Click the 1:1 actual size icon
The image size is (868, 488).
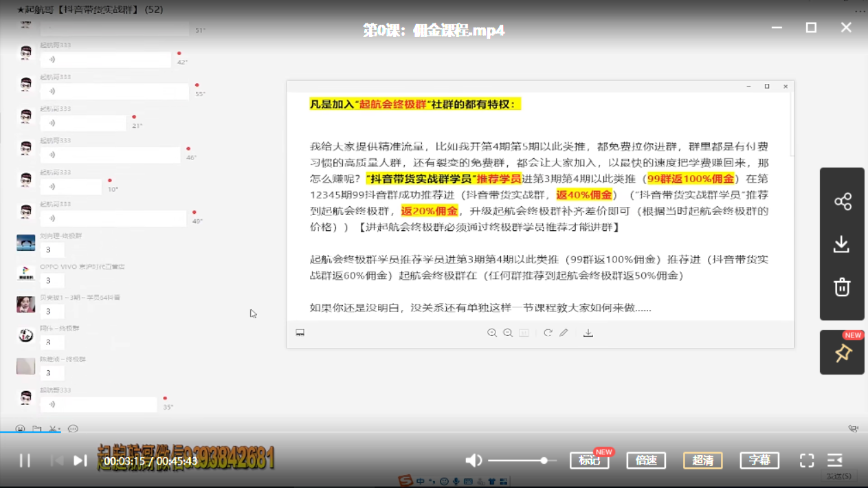click(x=524, y=333)
